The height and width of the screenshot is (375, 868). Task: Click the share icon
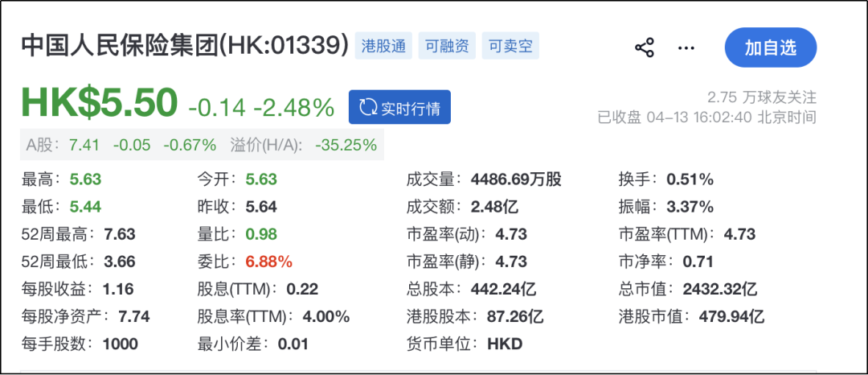pyautogui.click(x=645, y=47)
